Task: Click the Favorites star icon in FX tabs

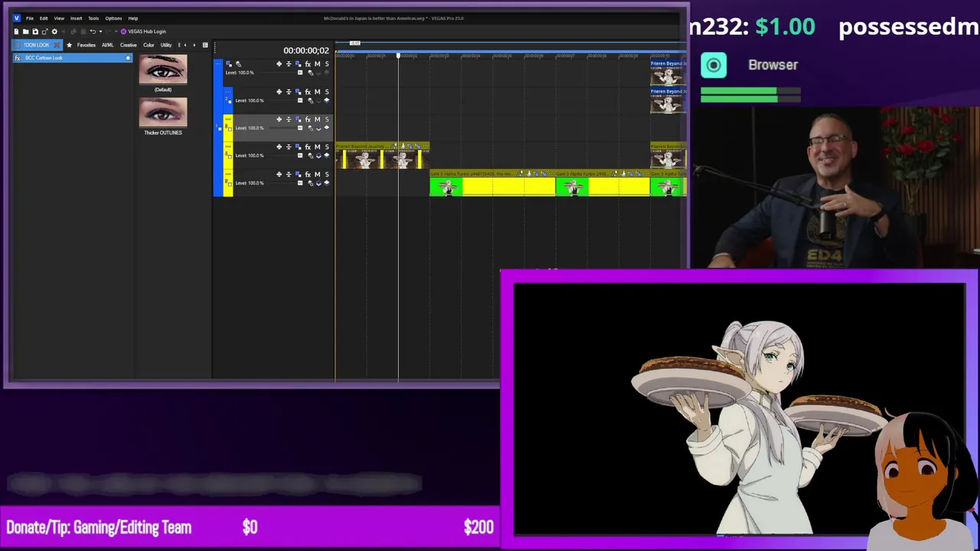Action: [x=69, y=45]
